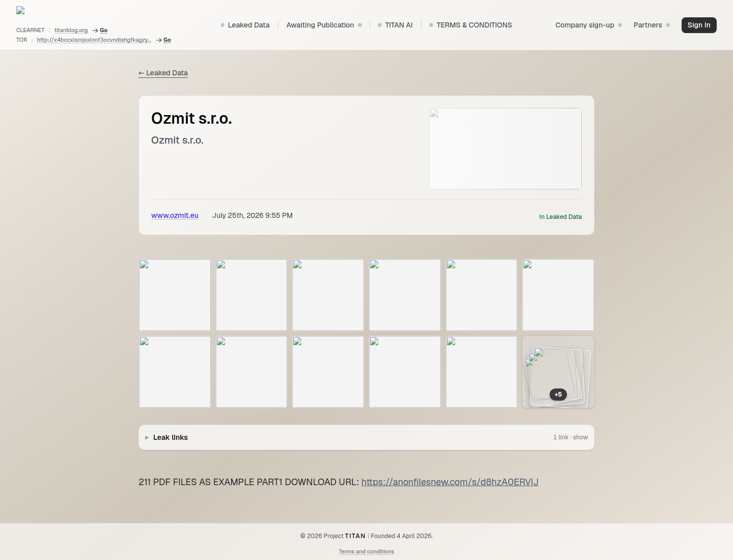
Task: Click the Sign in button
Action: tap(699, 25)
